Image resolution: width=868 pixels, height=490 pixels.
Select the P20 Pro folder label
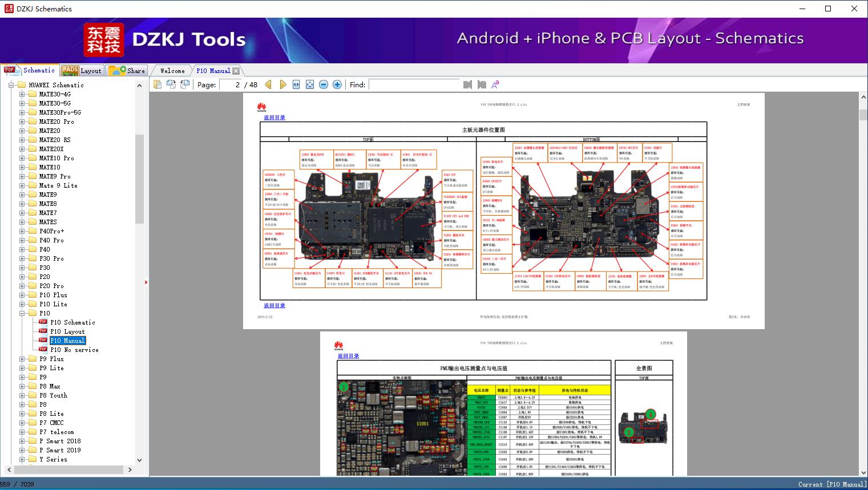(x=51, y=286)
